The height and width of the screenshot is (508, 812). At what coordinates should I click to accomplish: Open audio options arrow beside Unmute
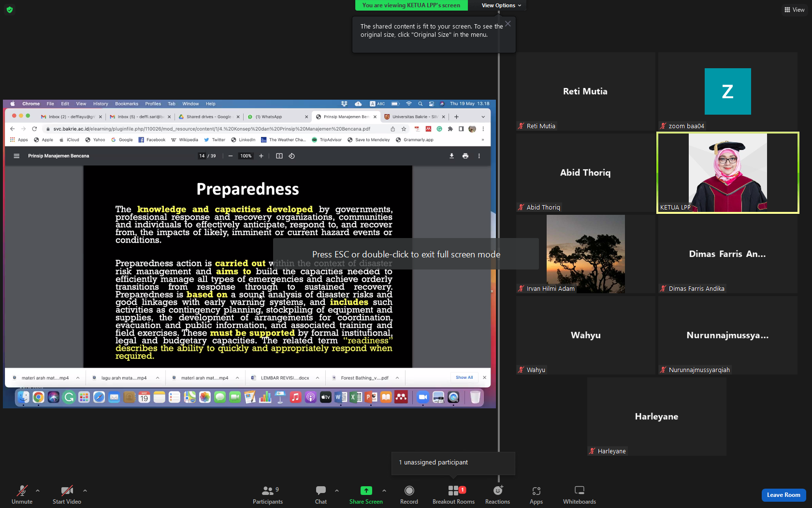[38, 491]
